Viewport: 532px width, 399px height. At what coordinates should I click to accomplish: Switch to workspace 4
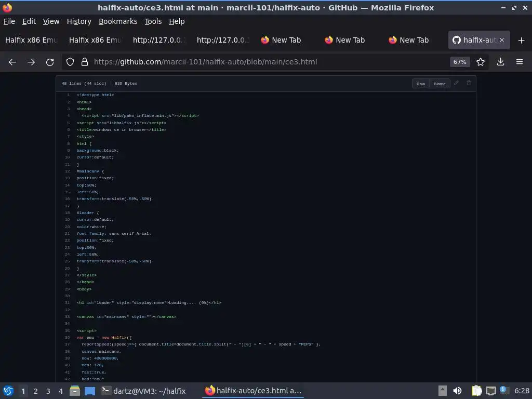[x=61, y=391]
